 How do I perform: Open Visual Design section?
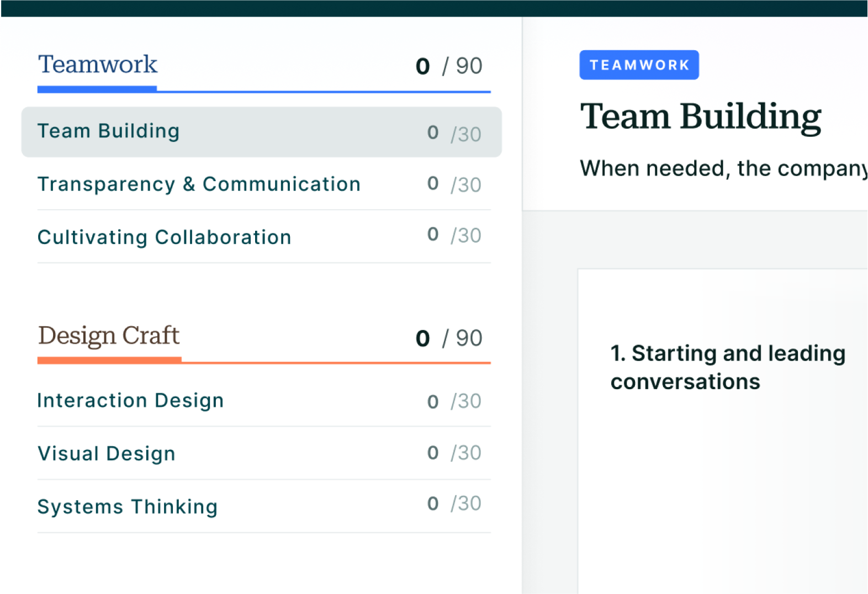(x=264, y=453)
